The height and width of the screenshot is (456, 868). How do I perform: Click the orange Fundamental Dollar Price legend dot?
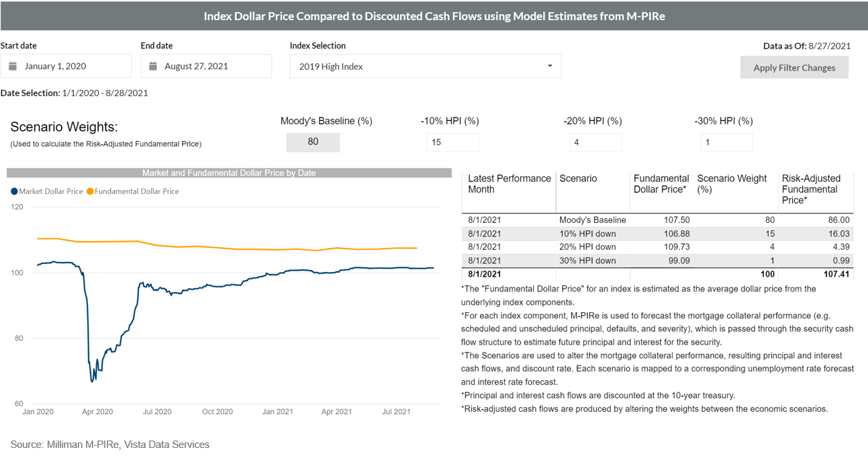point(90,191)
